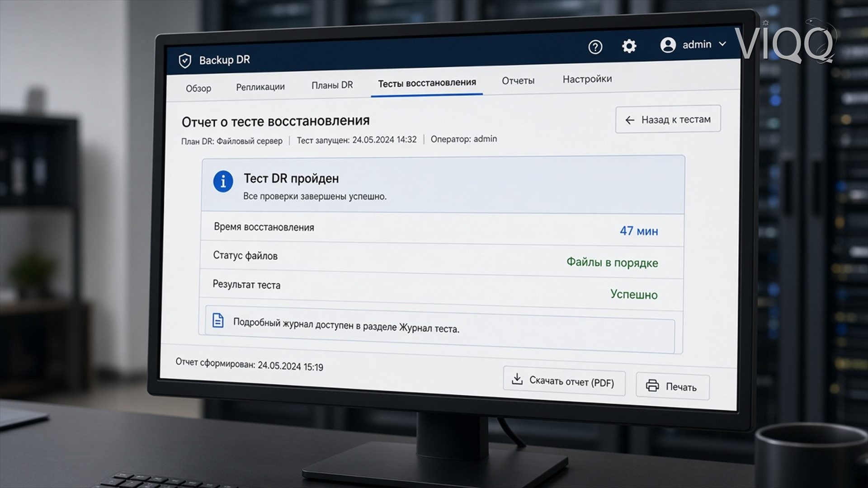
Task: Click the admin user avatar icon
Action: click(x=668, y=45)
